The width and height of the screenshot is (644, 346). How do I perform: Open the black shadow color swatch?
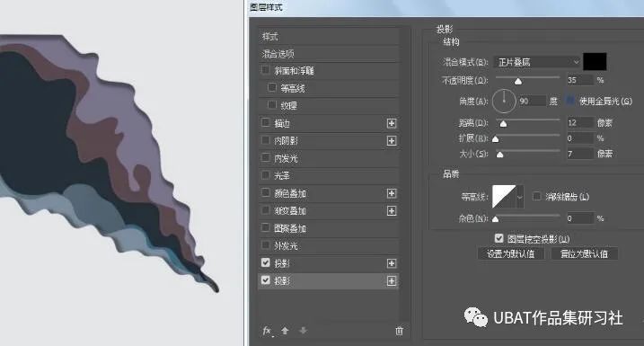595,62
